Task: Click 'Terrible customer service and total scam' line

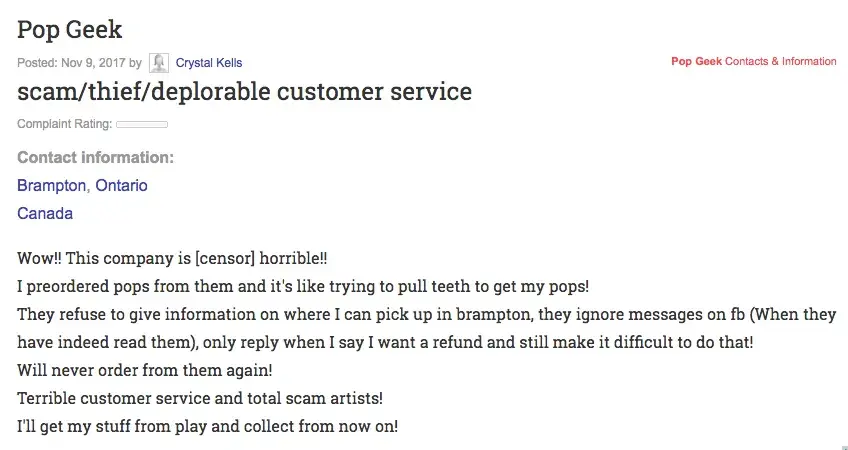Action: tap(200, 398)
